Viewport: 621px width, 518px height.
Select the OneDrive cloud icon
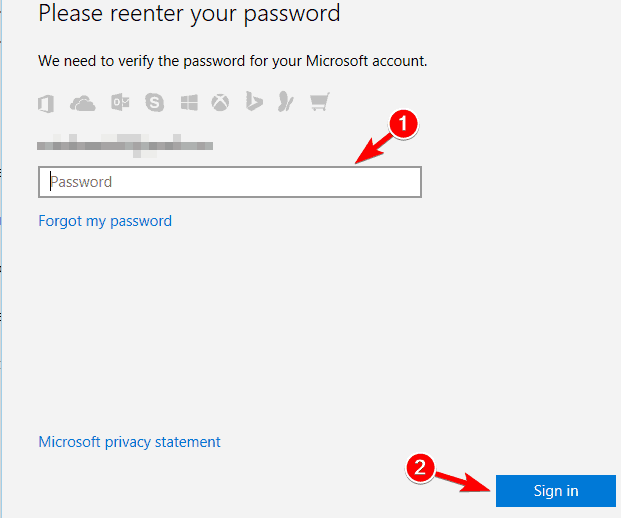(x=82, y=104)
